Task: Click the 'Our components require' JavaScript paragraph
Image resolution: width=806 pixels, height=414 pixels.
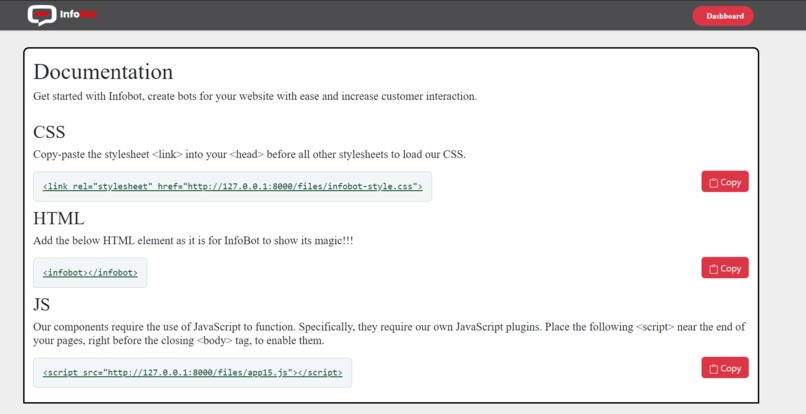Action: (x=389, y=333)
